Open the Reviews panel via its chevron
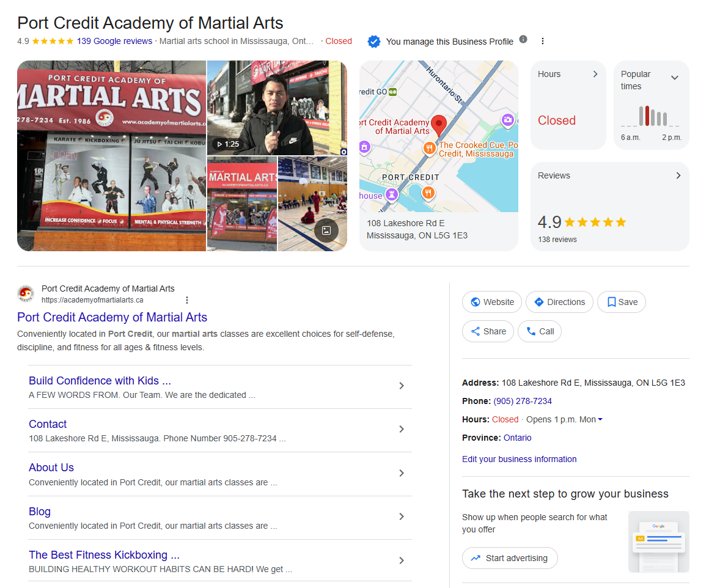This screenshot has width=709, height=588. [x=678, y=175]
